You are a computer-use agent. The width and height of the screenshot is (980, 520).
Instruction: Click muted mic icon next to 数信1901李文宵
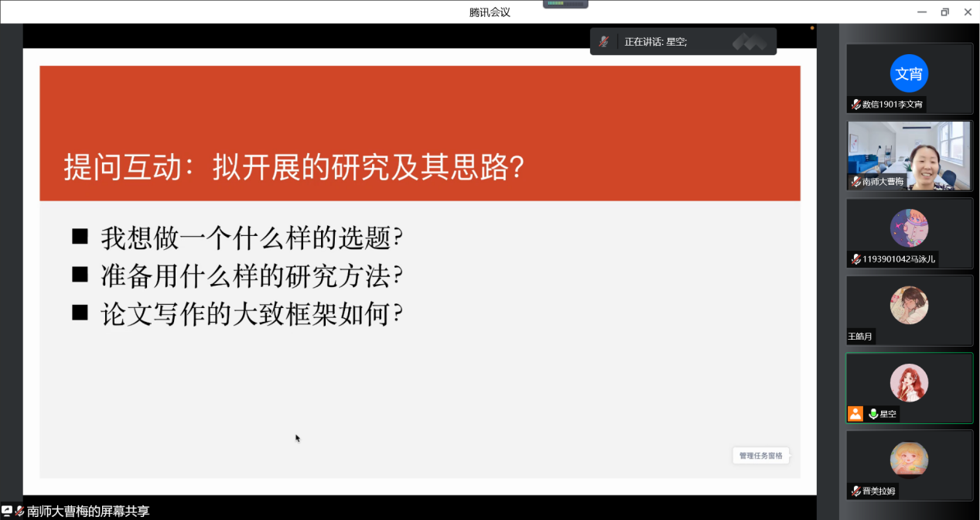(x=855, y=104)
